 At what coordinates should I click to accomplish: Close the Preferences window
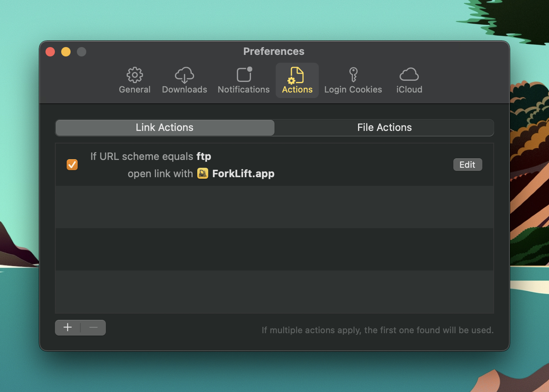(50, 52)
